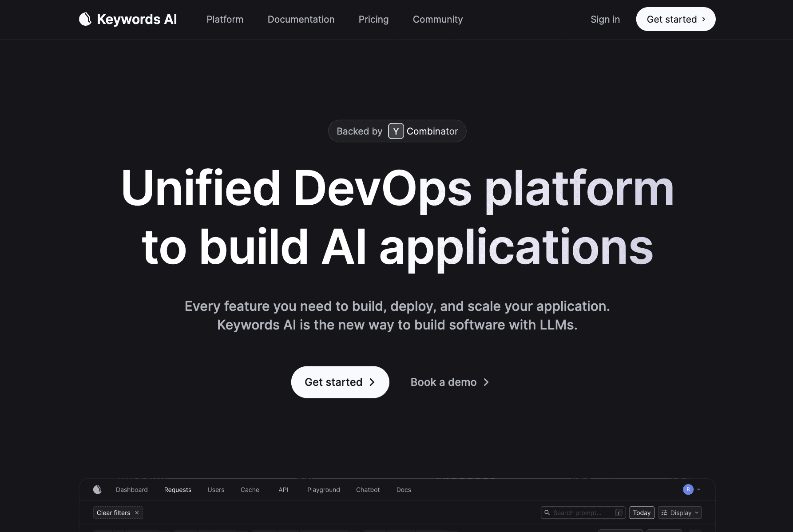Open the Playground tab
The height and width of the screenshot is (532, 793).
click(x=323, y=489)
